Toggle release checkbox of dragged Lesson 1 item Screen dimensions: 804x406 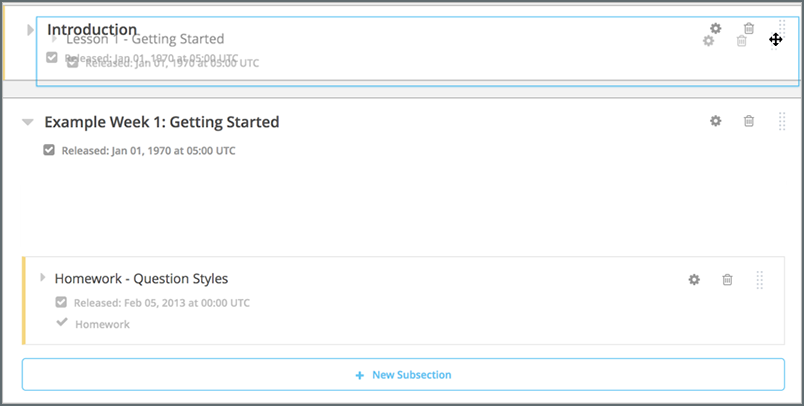tap(72, 63)
